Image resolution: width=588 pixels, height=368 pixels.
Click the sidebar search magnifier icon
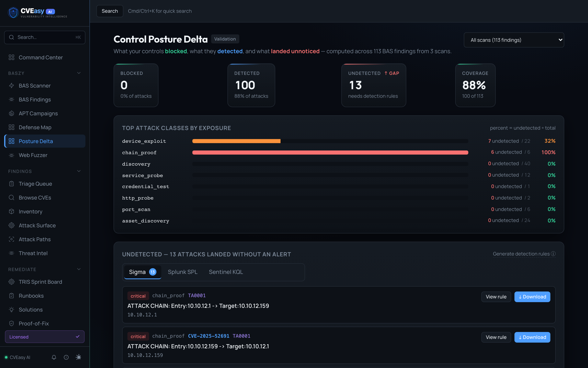click(11, 37)
